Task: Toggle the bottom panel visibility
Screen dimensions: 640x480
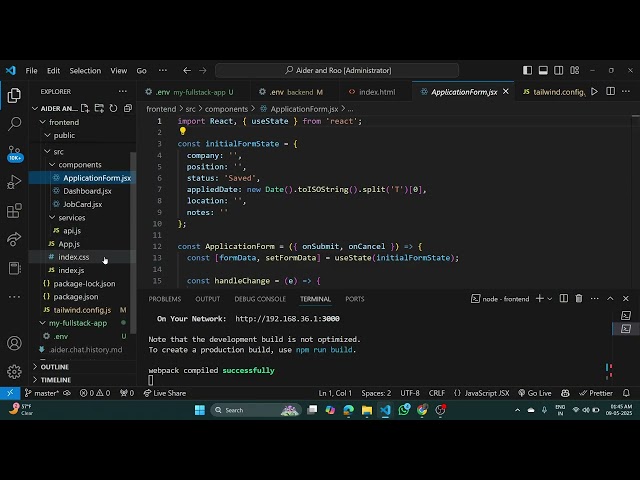Action: click(543, 71)
